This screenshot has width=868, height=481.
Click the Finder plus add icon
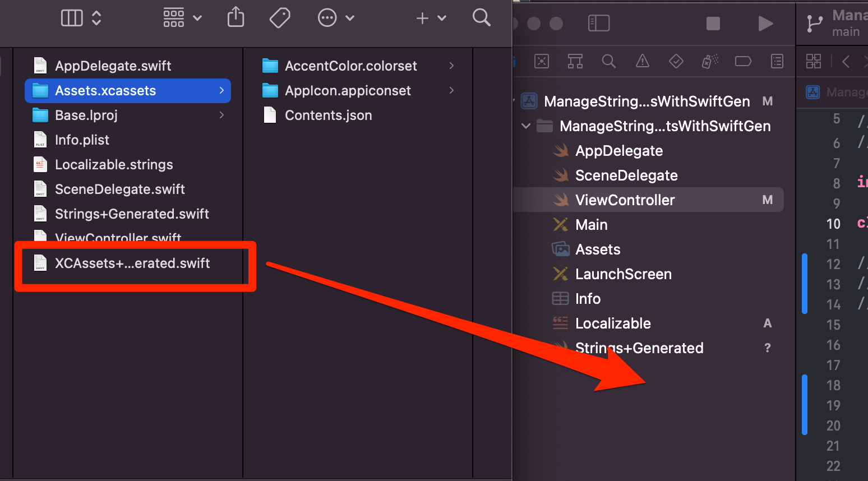(x=422, y=18)
